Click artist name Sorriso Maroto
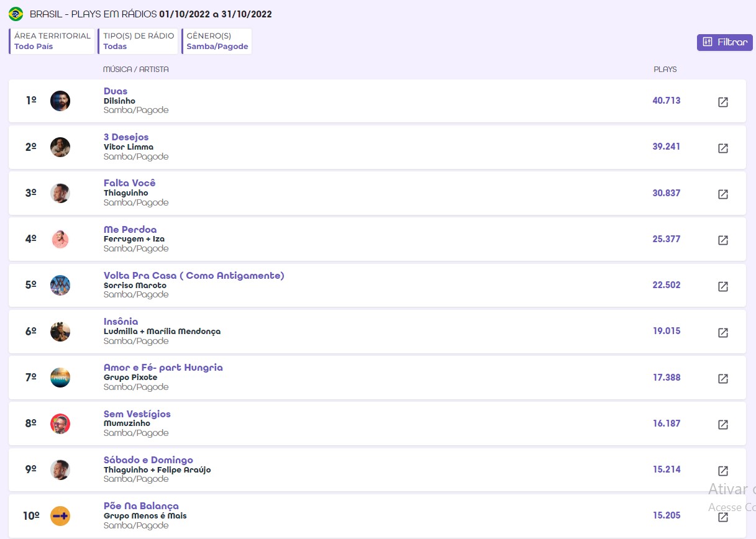Screen dimensions: 756x539 [x=135, y=286]
